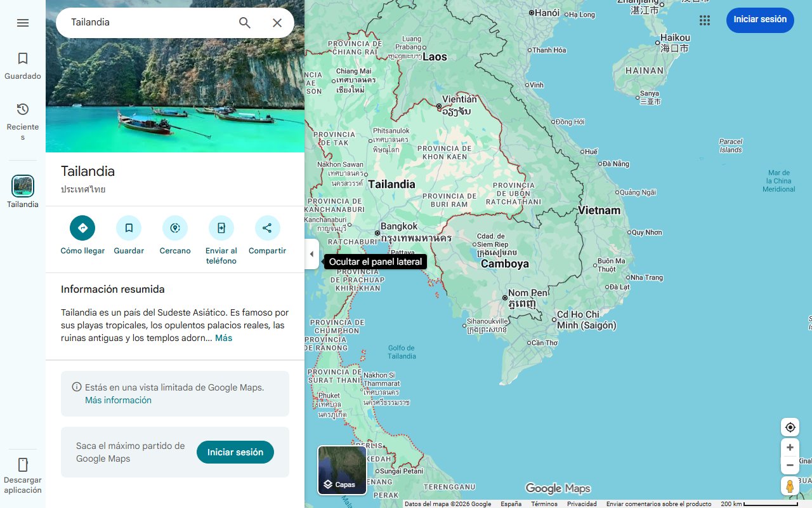Zoom in with the plus control

(x=789, y=447)
